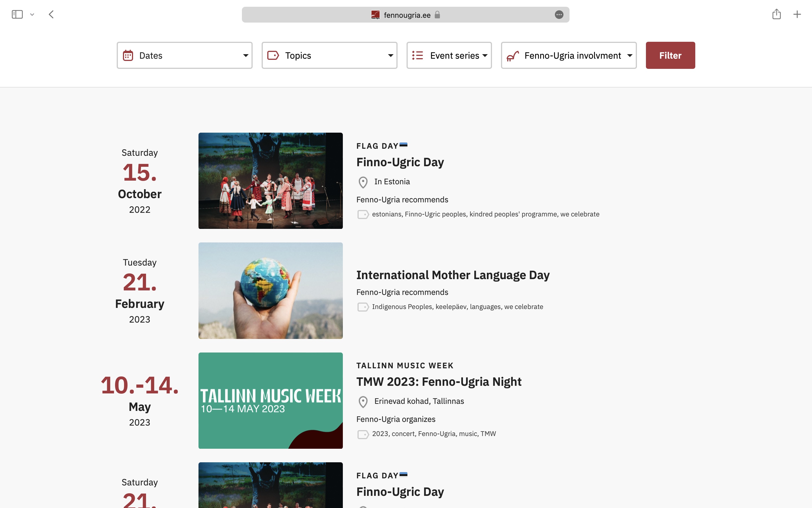Click the tag icon in Topics
Screen dimensions: 812x508
coord(273,55)
